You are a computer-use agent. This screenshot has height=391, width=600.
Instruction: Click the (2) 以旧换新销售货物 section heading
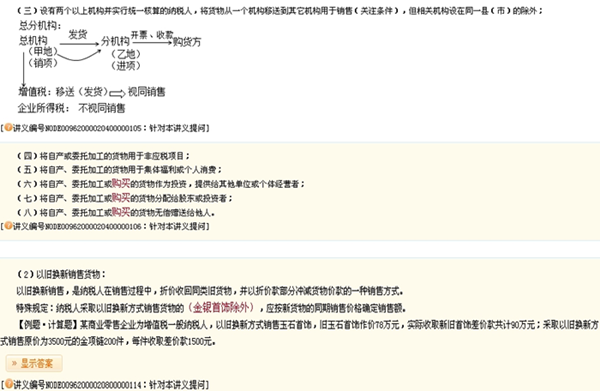point(61,274)
